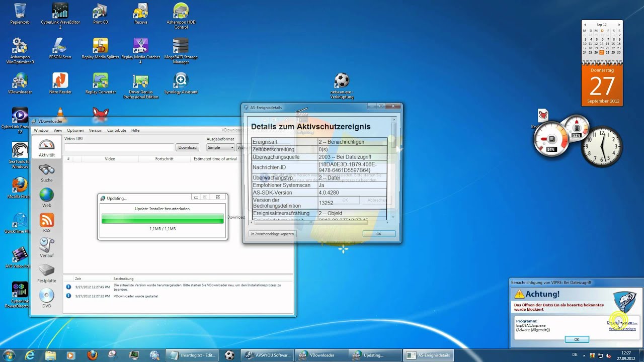This screenshot has width=644, height=362.
Task: Open the Hilfe menu in VDownloader
Action: (x=135, y=130)
